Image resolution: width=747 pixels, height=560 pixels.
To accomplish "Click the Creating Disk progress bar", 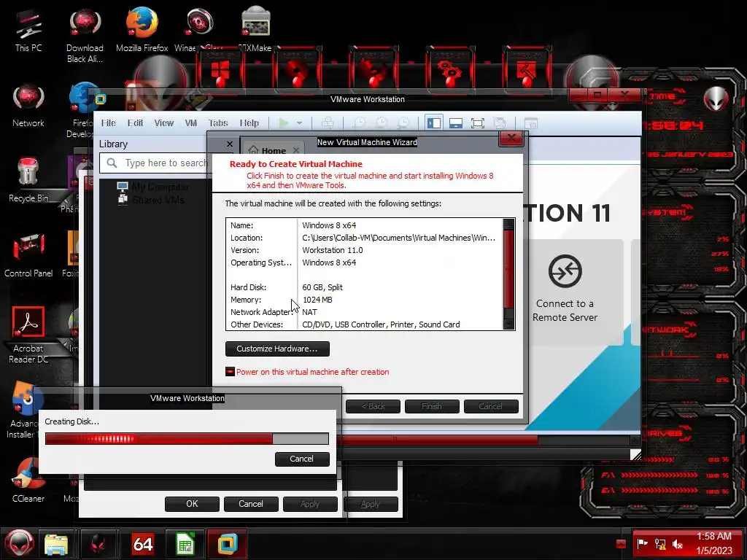I will click(187, 438).
